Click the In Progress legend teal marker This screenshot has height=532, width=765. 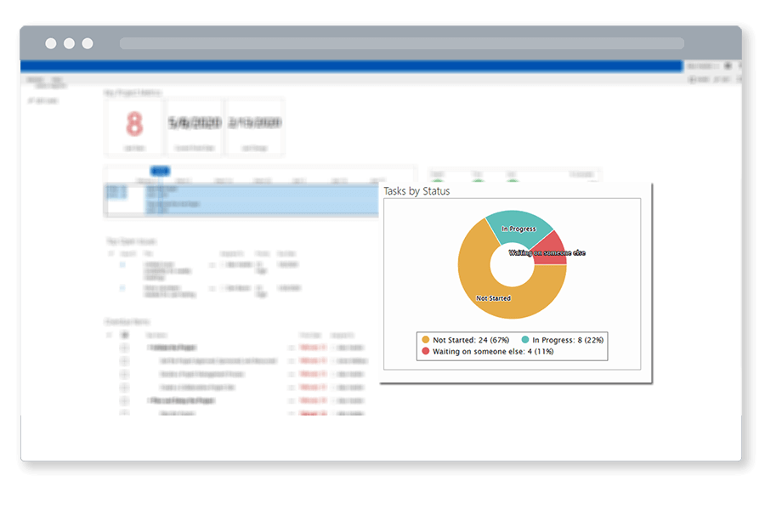tap(525, 340)
